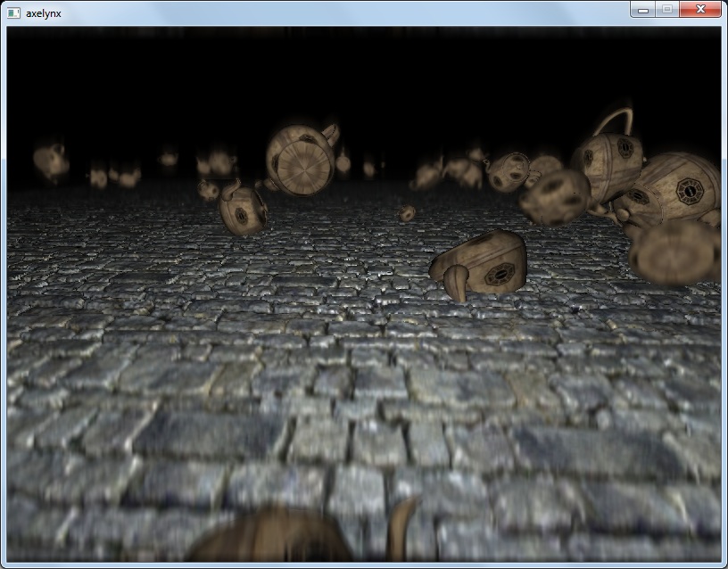This screenshot has height=569, width=728.
Task: Click the blurred teapot at the right edge
Action: pyautogui.click(x=676, y=252)
